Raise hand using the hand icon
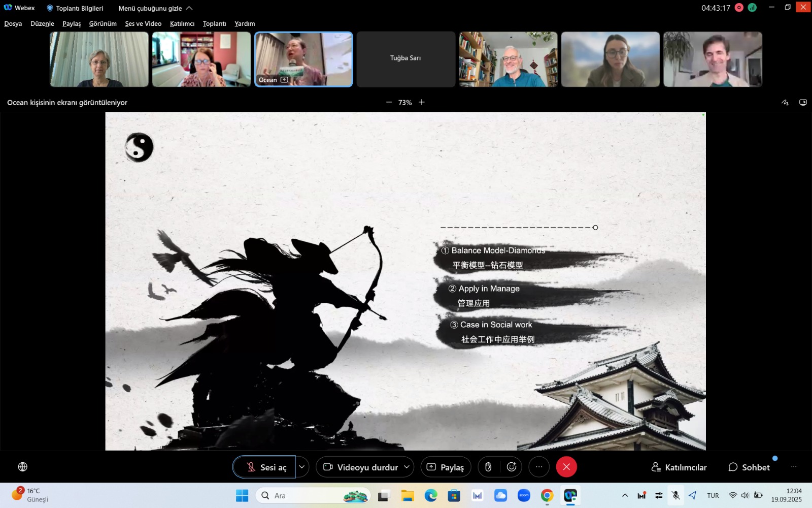812x508 pixels. pyautogui.click(x=488, y=467)
